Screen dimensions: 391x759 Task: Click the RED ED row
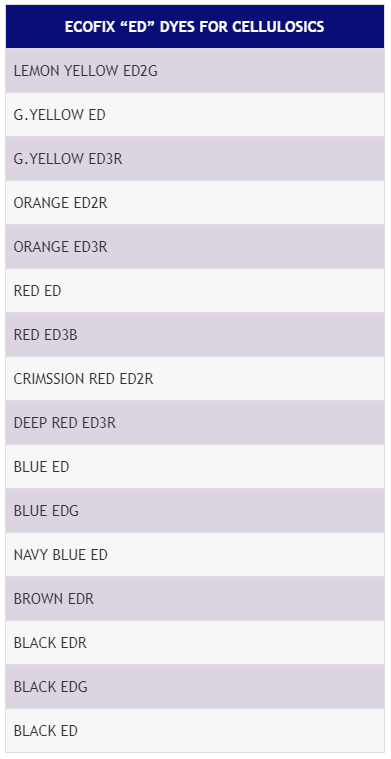tap(195, 291)
